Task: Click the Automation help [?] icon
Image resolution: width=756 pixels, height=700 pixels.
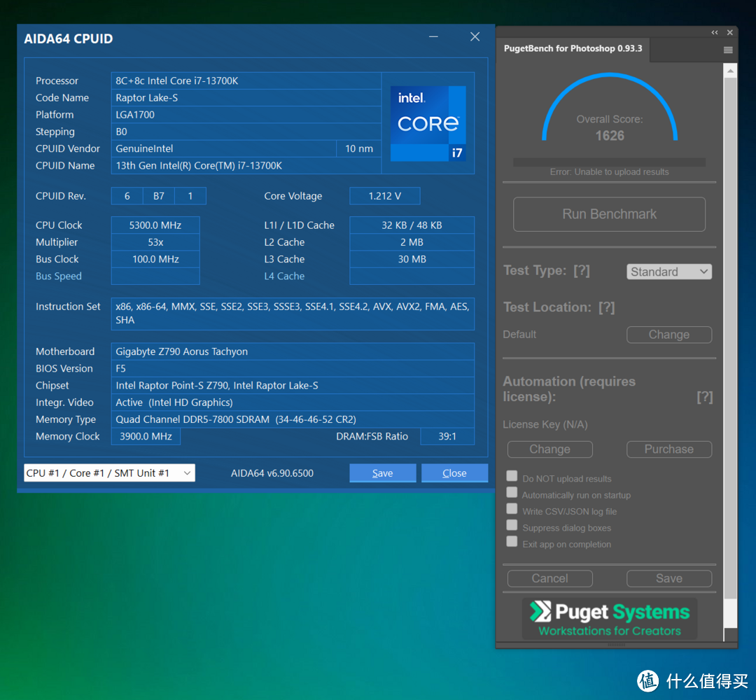Action: click(704, 397)
